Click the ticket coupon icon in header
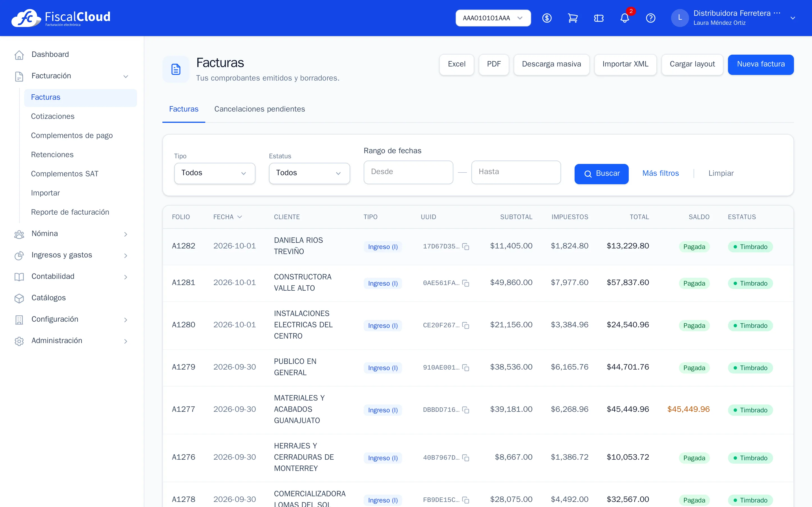812x507 pixels. (599, 18)
